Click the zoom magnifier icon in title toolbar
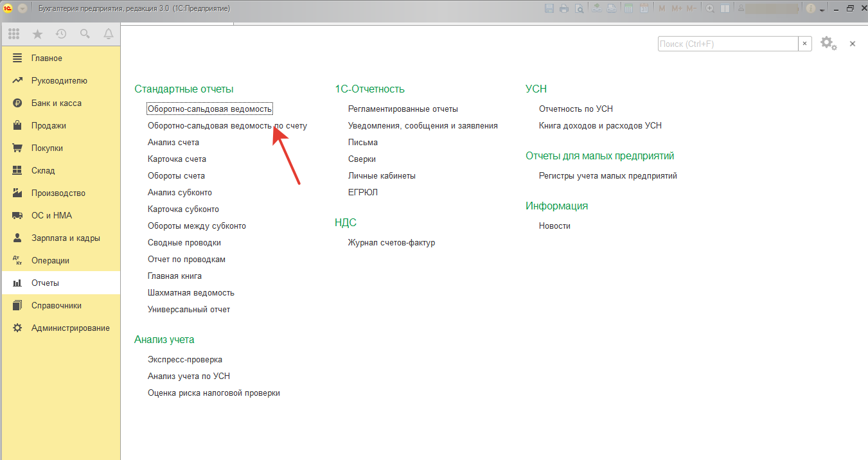The image size is (868, 460). (x=710, y=8)
